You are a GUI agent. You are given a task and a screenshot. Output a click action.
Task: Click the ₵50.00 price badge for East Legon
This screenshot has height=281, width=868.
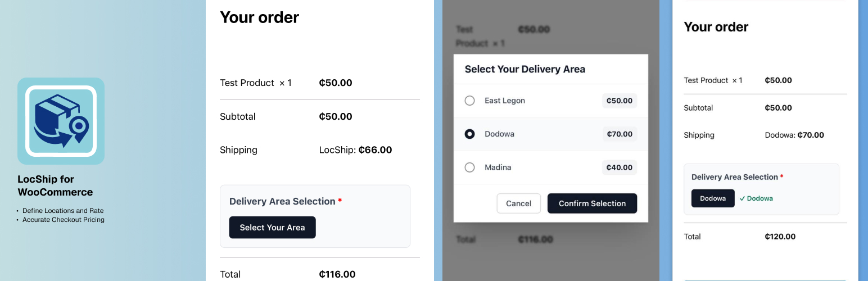point(619,101)
